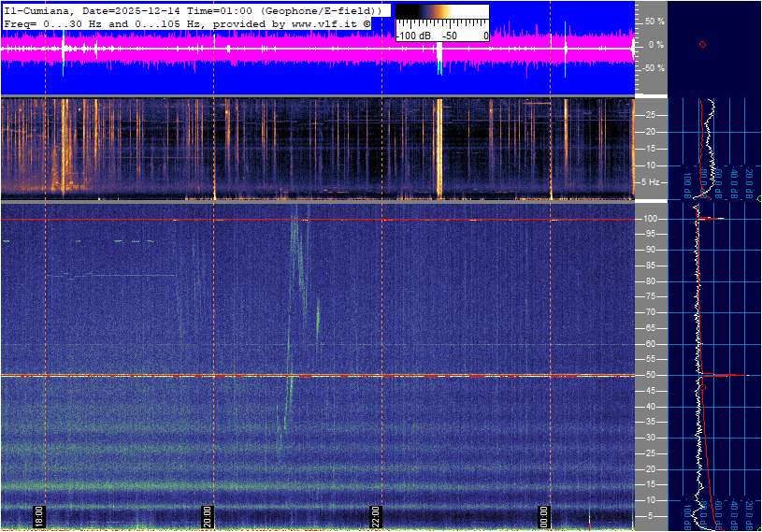The width and height of the screenshot is (762, 532).
Task: Click the 100 Hz tick on frequency axis
Action: 650,218
